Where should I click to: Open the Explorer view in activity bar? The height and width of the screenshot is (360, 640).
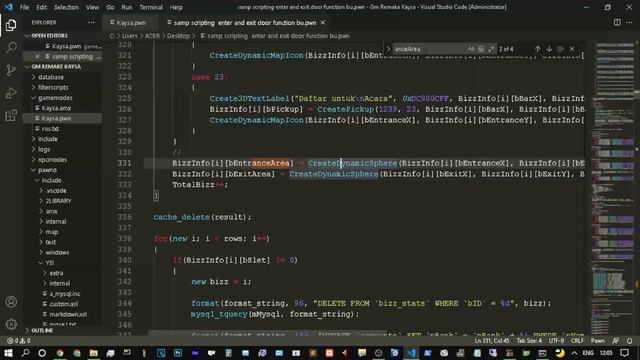(11, 25)
